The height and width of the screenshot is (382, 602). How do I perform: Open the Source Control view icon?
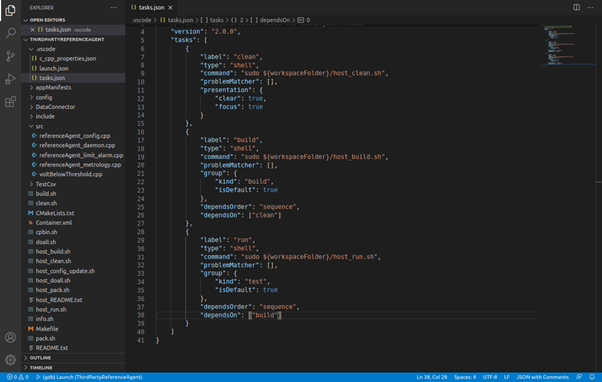[x=10, y=56]
